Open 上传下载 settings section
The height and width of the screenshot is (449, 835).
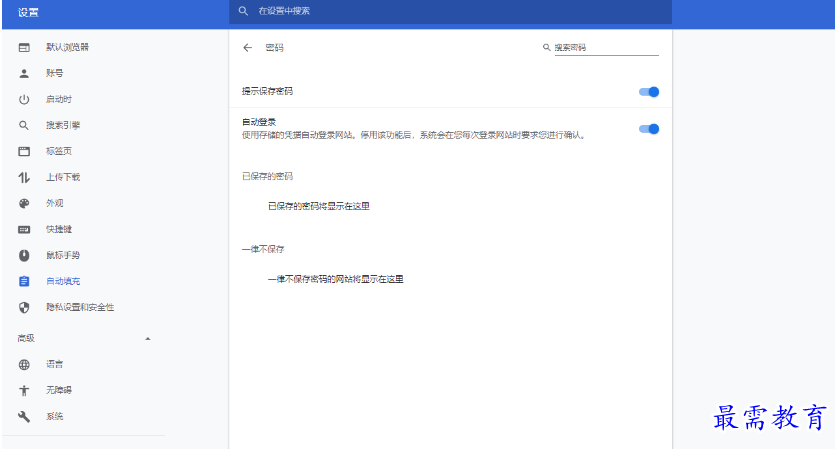point(63,177)
